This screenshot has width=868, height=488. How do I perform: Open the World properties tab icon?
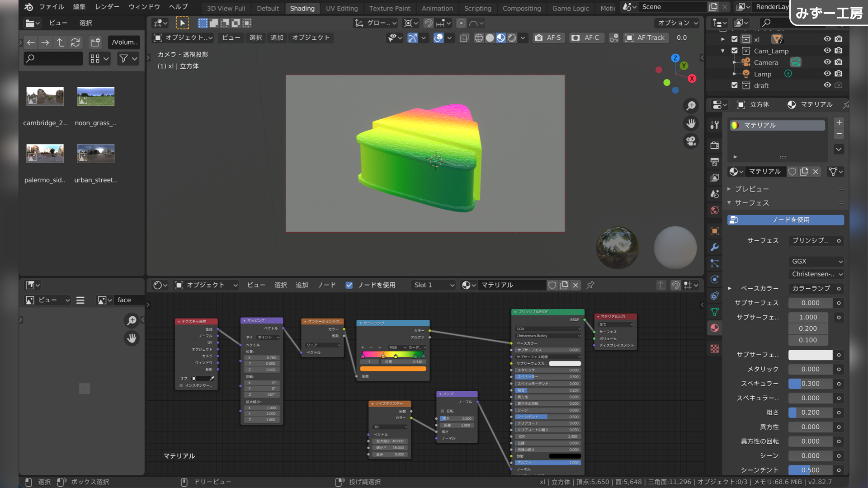[x=714, y=210]
